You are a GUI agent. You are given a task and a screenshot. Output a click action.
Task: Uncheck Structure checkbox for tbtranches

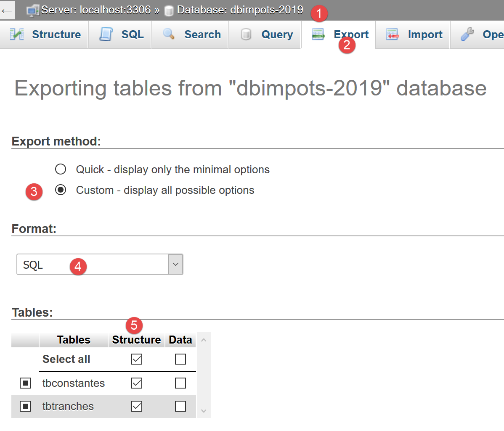click(x=137, y=406)
